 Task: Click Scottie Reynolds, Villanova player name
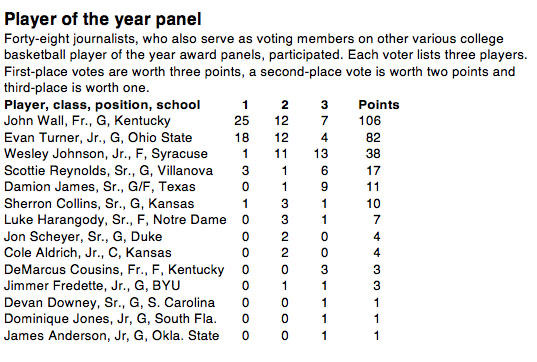(x=109, y=171)
